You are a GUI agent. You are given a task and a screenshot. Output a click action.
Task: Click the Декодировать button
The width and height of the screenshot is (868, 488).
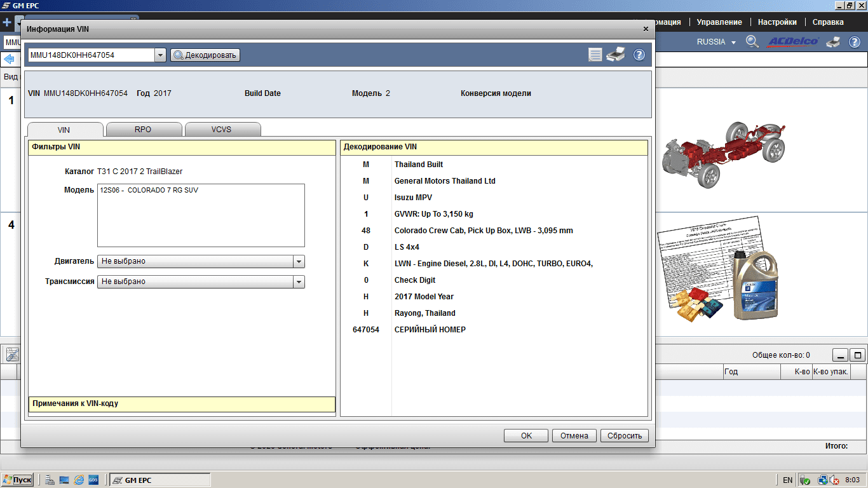pos(205,55)
